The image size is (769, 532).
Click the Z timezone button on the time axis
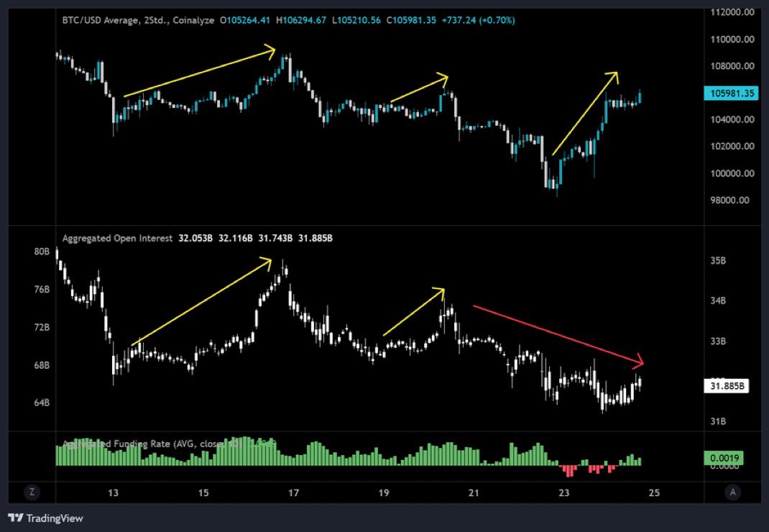tap(31, 492)
